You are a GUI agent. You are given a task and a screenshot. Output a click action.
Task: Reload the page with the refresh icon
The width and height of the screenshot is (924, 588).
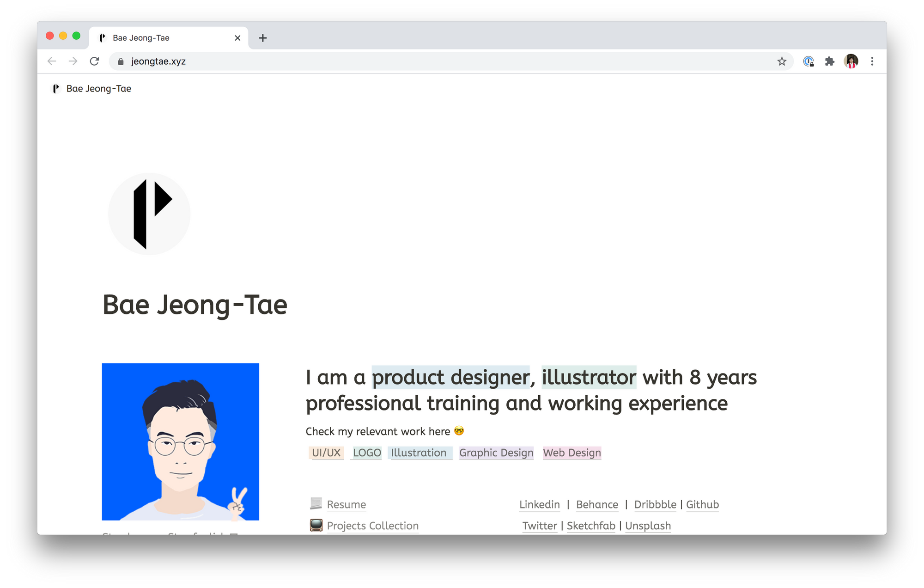point(94,61)
